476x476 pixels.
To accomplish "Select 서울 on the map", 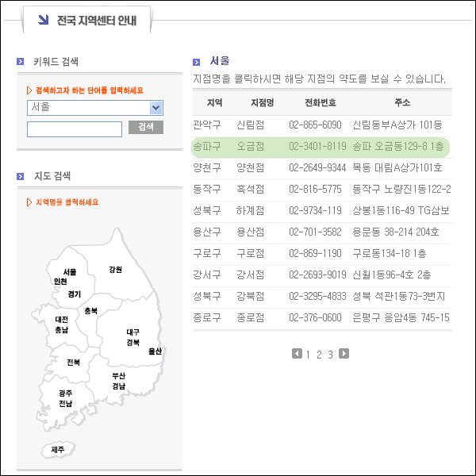I will (x=70, y=272).
